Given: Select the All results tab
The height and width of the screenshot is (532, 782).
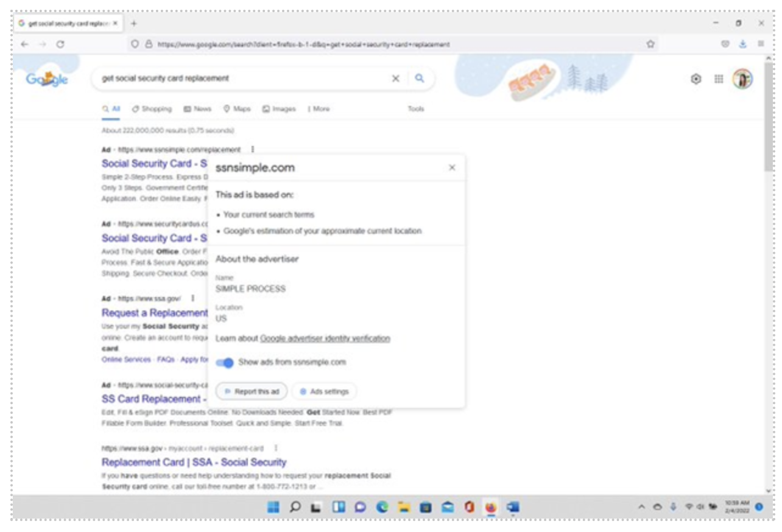Looking at the screenshot, I should click(111, 109).
